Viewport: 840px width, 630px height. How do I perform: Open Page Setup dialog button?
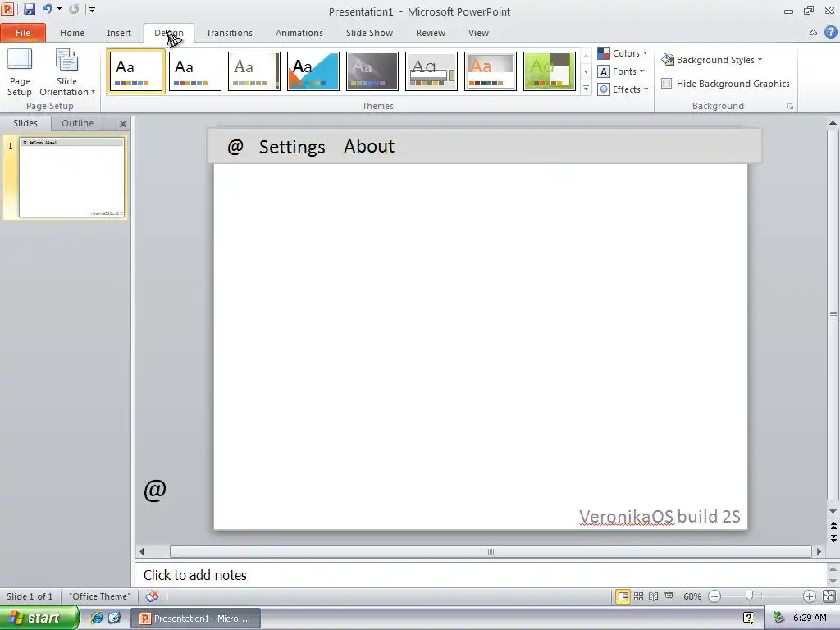[x=20, y=72]
